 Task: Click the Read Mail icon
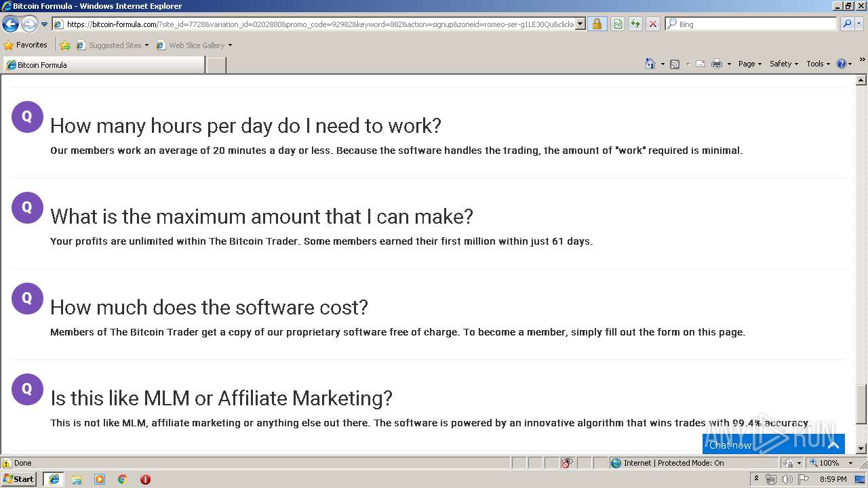coord(701,64)
